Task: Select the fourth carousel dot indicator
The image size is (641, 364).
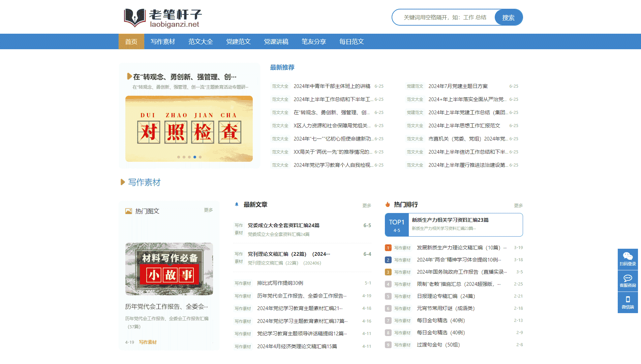Action: (x=195, y=157)
